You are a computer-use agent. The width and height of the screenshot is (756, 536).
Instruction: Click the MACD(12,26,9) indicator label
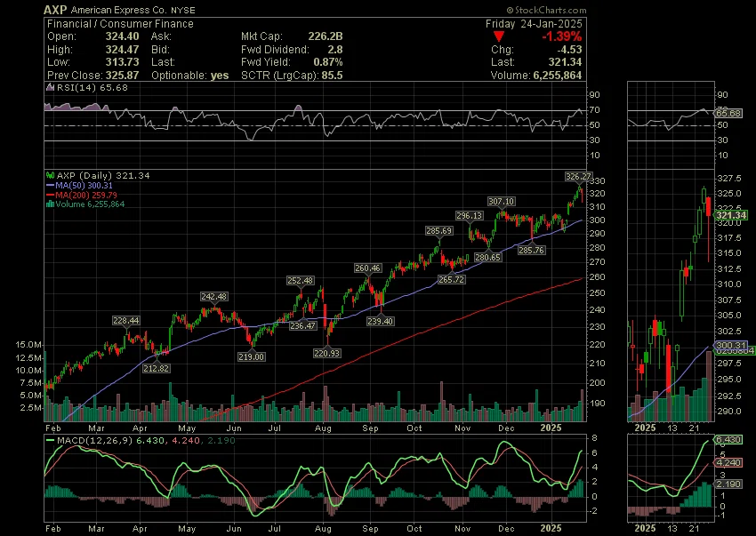pos(94,440)
